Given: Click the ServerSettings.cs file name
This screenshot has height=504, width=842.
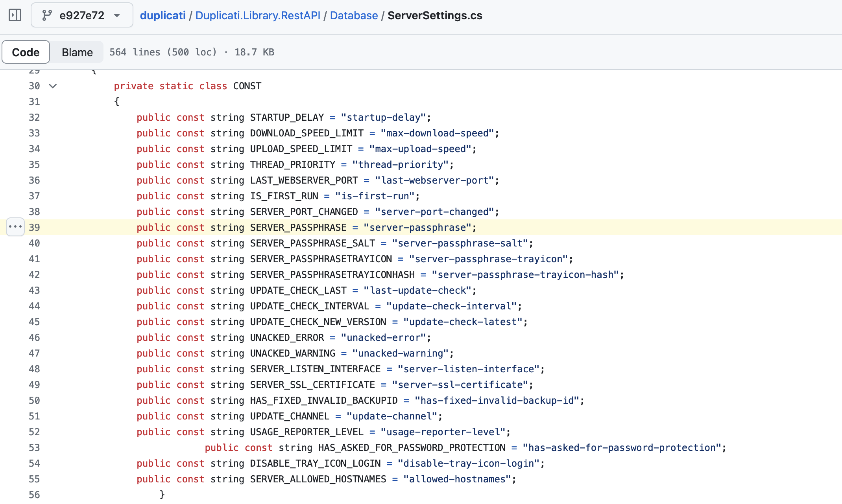Looking at the screenshot, I should [x=435, y=15].
